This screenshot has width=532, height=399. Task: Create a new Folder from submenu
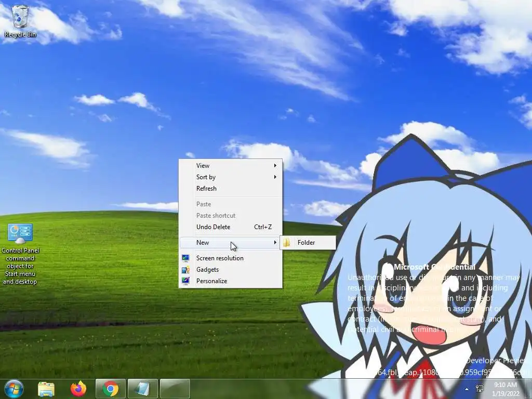(308, 243)
